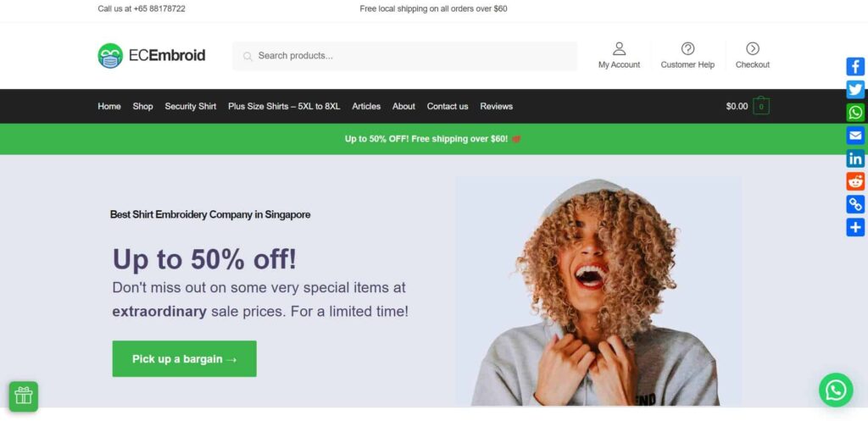The width and height of the screenshot is (868, 421).
Task: Share page by Email icon
Action: [x=855, y=136]
